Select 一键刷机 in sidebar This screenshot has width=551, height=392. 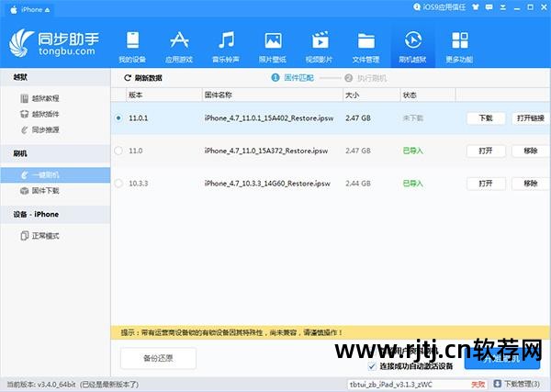point(55,175)
